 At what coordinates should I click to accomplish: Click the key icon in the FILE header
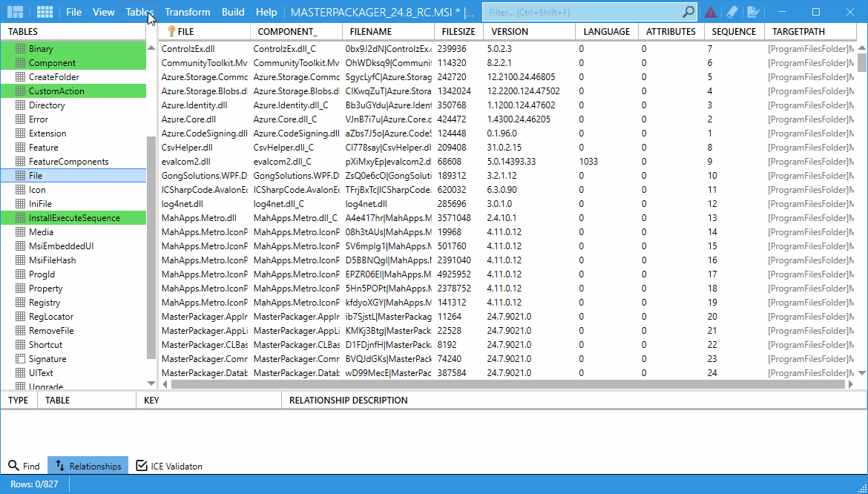(x=171, y=32)
